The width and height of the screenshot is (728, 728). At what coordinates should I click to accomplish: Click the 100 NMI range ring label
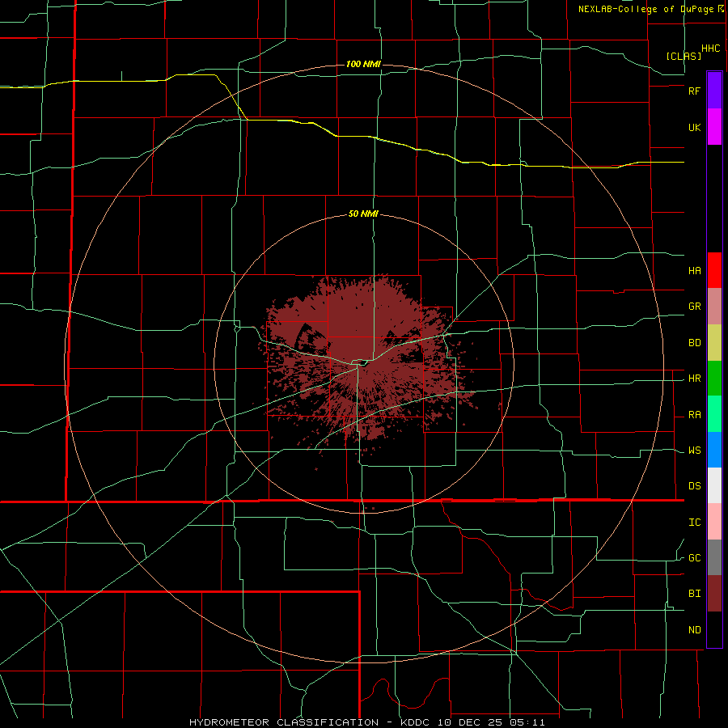click(x=363, y=64)
